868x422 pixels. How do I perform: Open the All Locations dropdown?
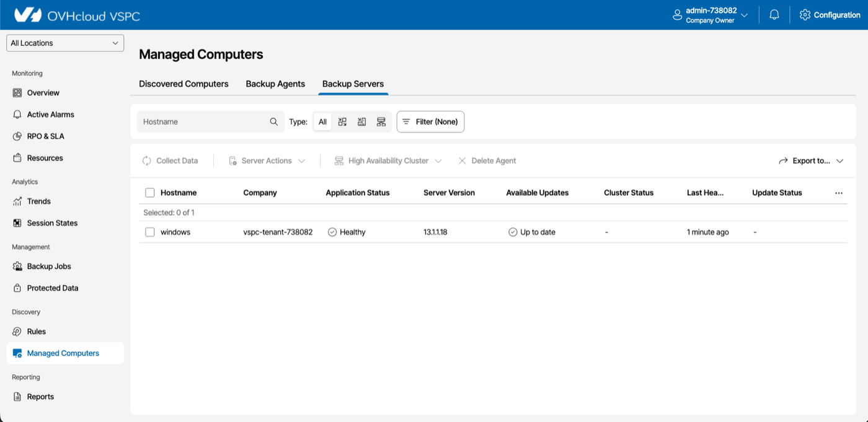(x=65, y=43)
